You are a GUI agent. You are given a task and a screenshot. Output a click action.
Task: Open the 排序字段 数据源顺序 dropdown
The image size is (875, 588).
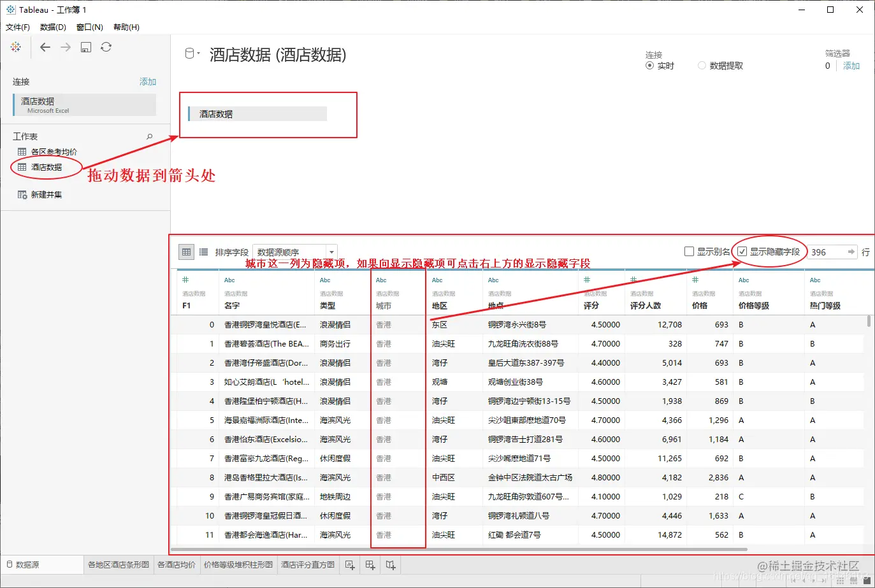tap(294, 252)
